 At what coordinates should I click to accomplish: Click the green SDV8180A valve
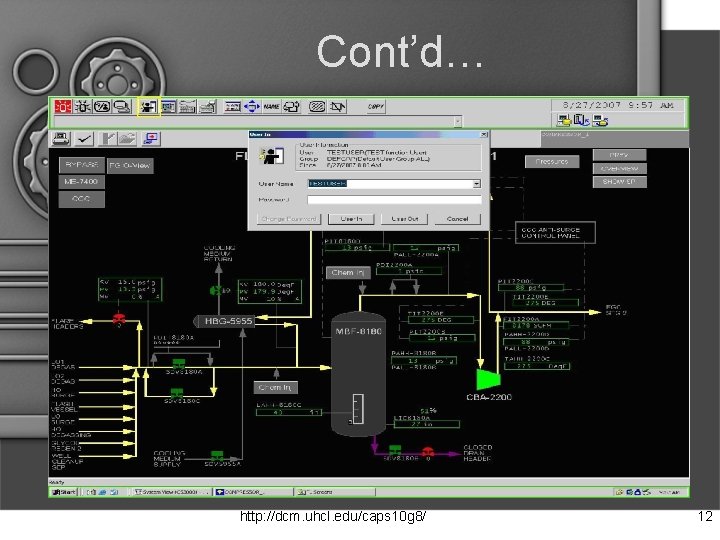click(179, 364)
